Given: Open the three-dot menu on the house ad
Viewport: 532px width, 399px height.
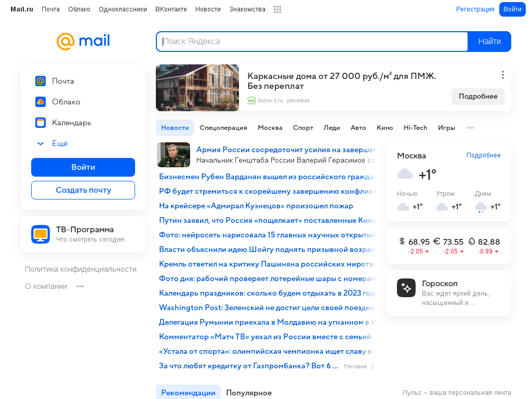Looking at the screenshot, I should [x=502, y=75].
